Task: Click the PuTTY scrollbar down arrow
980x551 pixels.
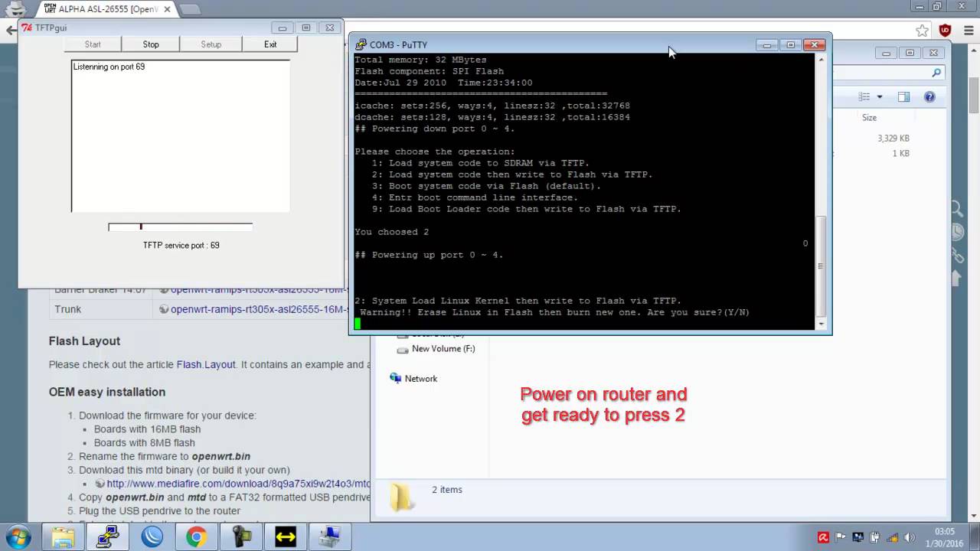Action: [821, 324]
